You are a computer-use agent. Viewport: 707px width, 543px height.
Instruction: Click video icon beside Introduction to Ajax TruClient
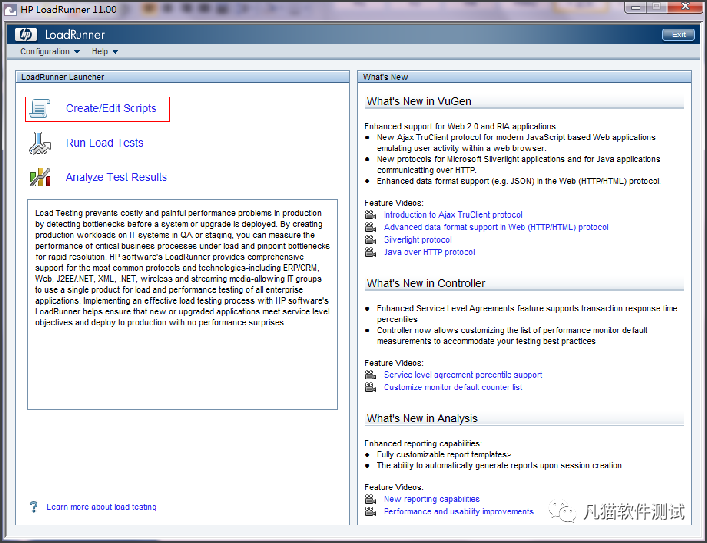coord(370,215)
